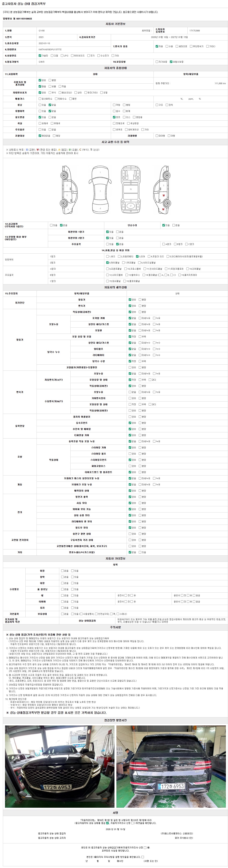Image resolution: width=228 pixels, height=868 pixels.
Task: Click the top-view car body diagram
Action: point(100,190)
